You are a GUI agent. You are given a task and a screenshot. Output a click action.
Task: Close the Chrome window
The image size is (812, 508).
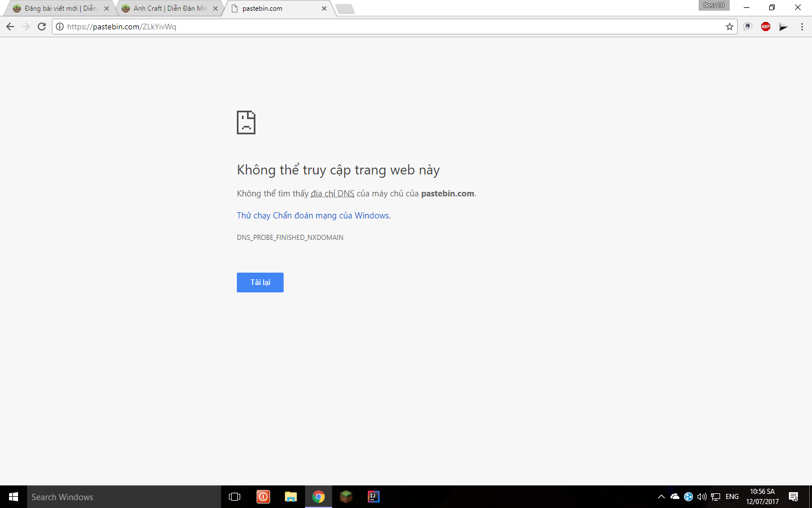point(798,7)
